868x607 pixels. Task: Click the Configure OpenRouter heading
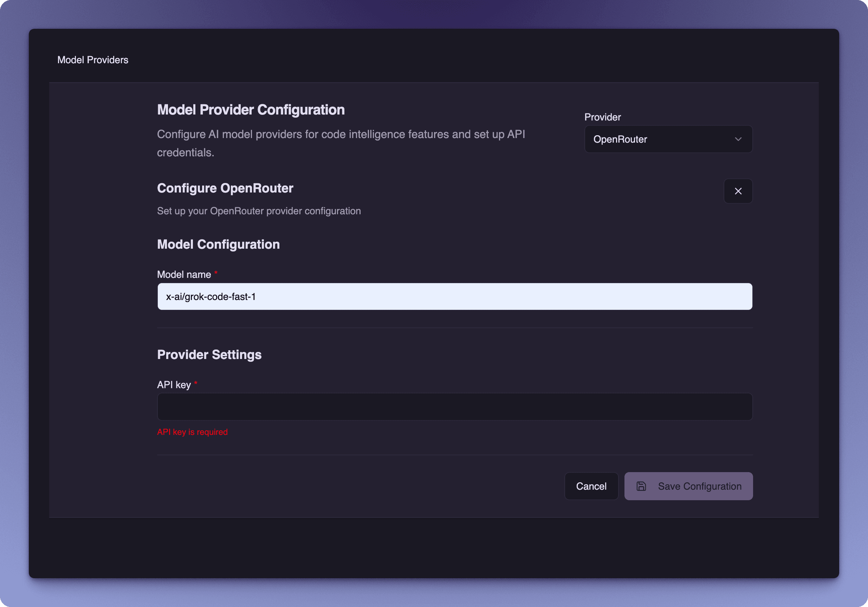click(x=225, y=188)
